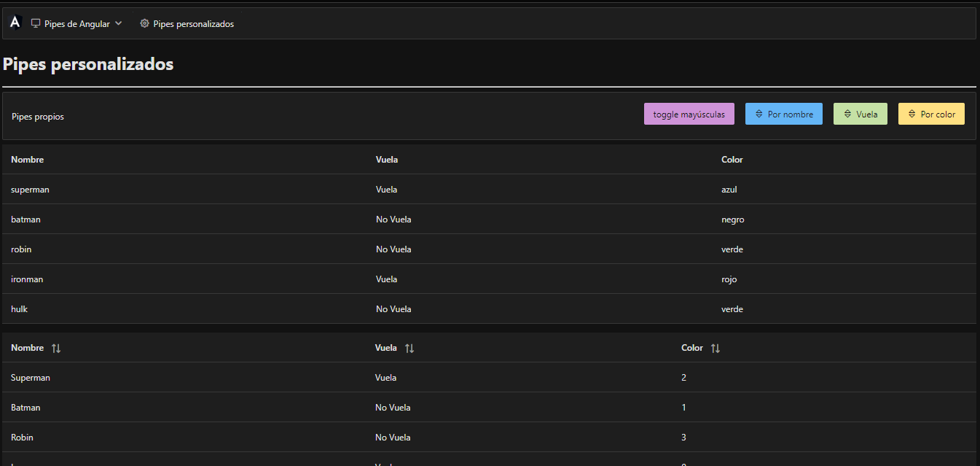Click the sort arrows inside the Por nombre button
The image size is (980, 466).
click(x=758, y=114)
